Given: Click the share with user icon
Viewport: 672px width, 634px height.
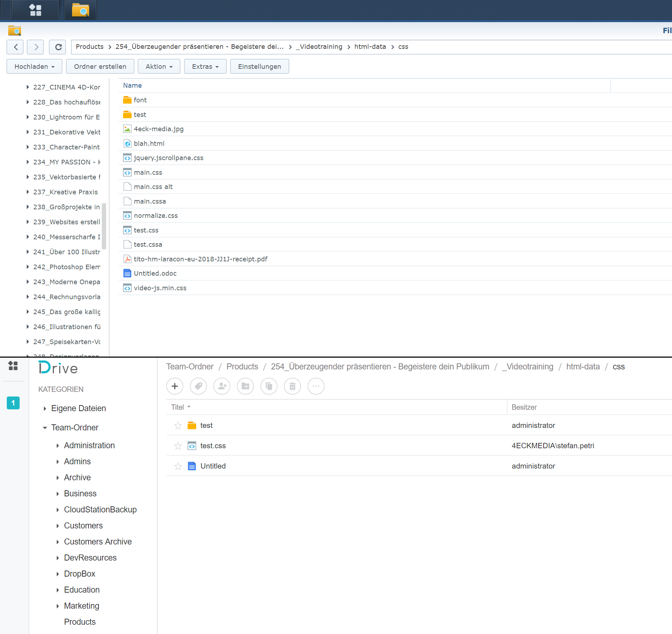Looking at the screenshot, I should [222, 386].
